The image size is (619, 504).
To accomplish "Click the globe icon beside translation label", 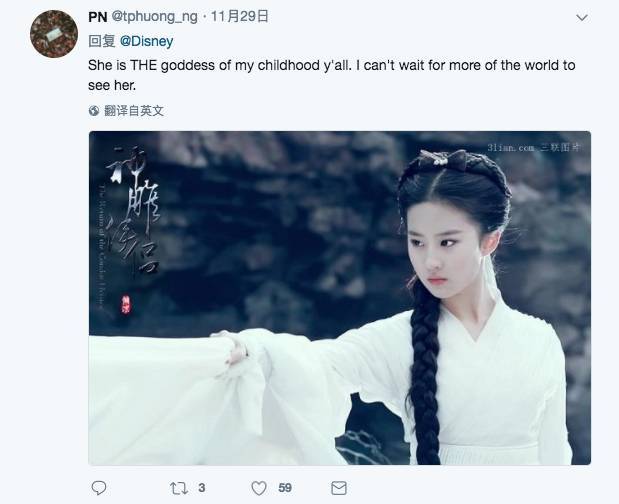I will (x=94, y=111).
